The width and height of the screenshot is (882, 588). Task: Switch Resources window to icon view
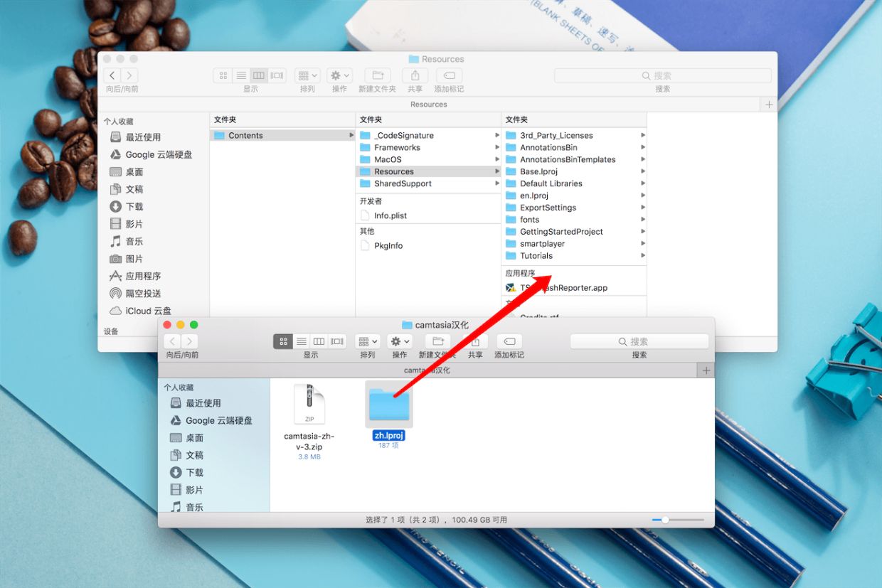coord(223,75)
